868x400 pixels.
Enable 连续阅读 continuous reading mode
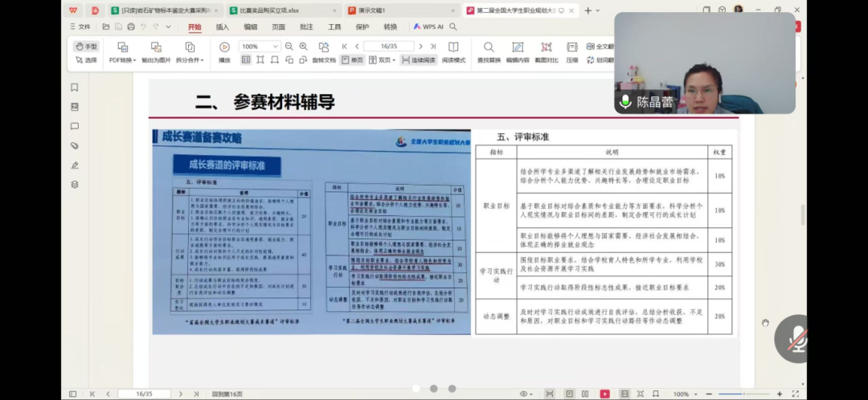[x=418, y=60]
